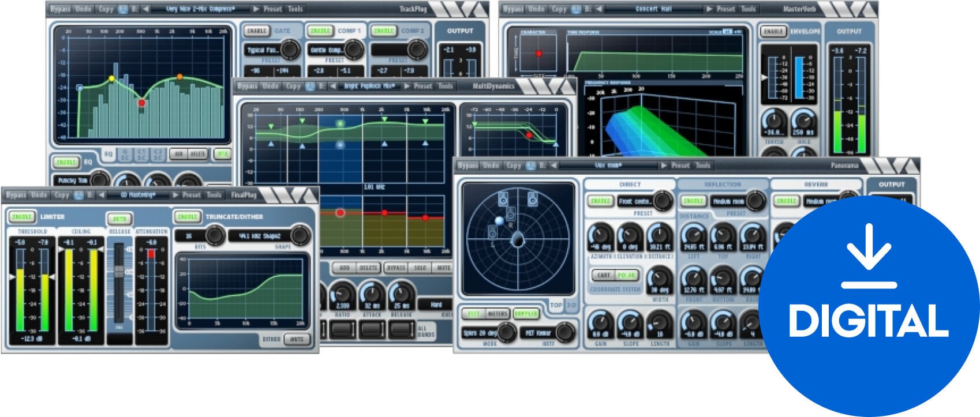Open the Gate preset selector knob
The width and height of the screenshot is (980, 417).
click(289, 50)
